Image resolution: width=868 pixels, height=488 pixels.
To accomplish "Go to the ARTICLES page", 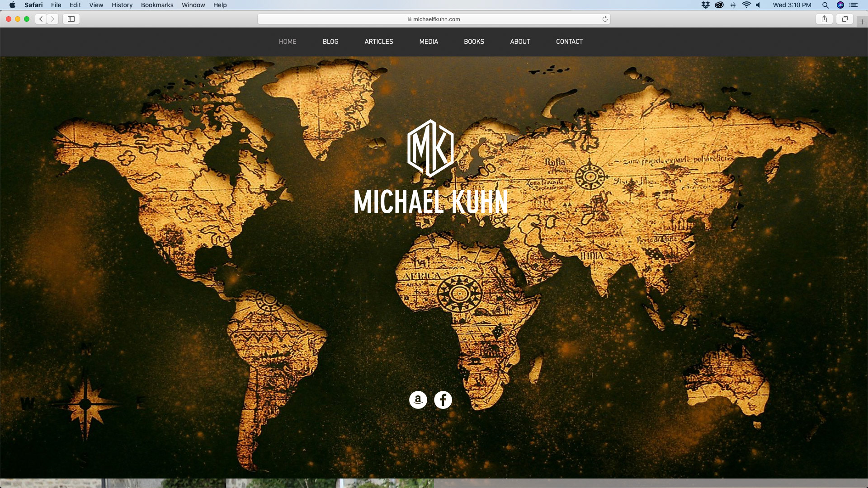I will click(x=379, y=42).
